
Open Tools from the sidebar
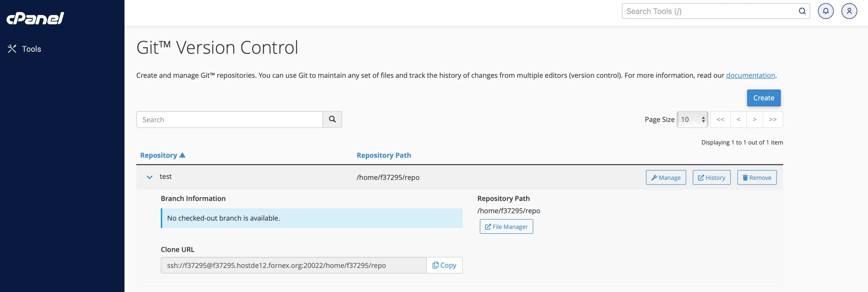point(24,49)
